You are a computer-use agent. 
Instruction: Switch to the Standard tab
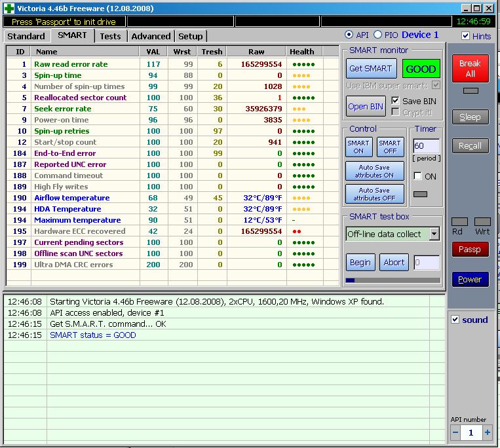(26, 36)
